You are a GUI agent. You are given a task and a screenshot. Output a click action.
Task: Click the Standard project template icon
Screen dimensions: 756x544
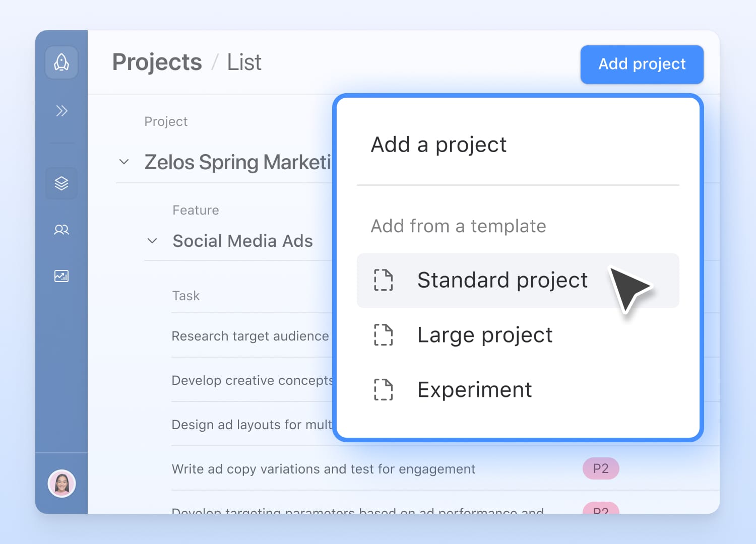click(384, 280)
